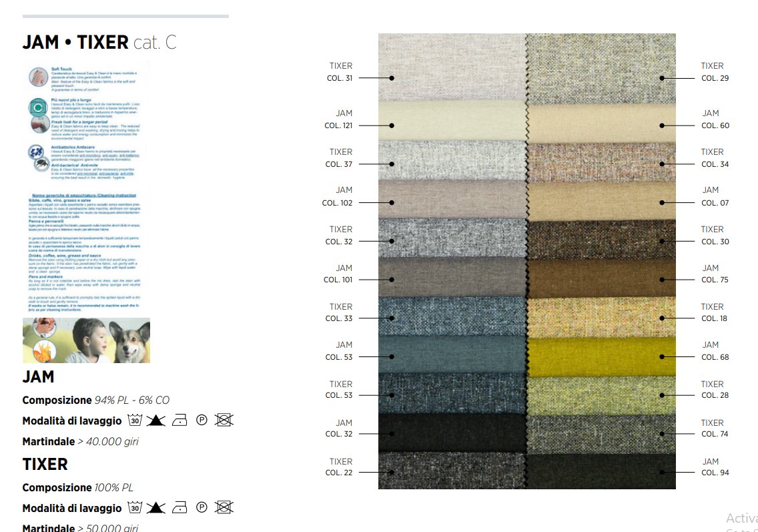
Task: Click the TIXER no-bleach triangle icon
Action: [x=155, y=507]
